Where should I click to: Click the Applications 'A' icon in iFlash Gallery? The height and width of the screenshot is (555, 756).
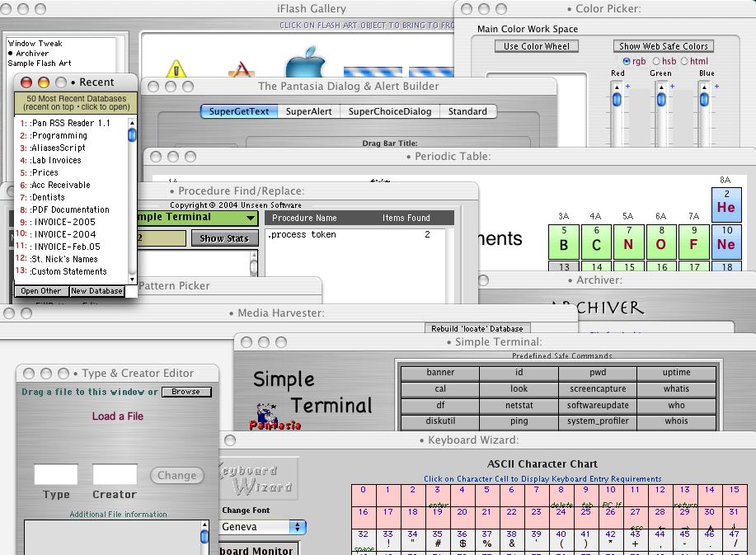coord(241,69)
